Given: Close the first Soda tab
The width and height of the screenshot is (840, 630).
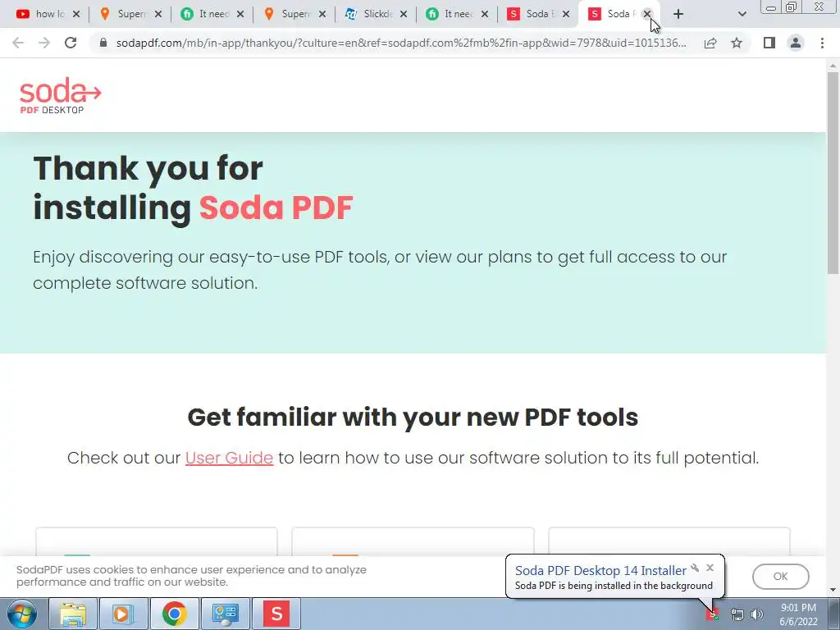Looking at the screenshot, I should pos(566,14).
